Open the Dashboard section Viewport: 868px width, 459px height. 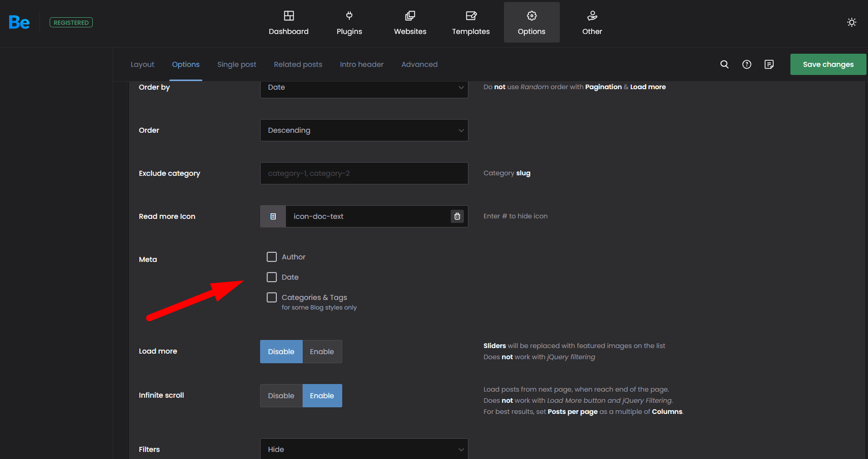tap(288, 23)
